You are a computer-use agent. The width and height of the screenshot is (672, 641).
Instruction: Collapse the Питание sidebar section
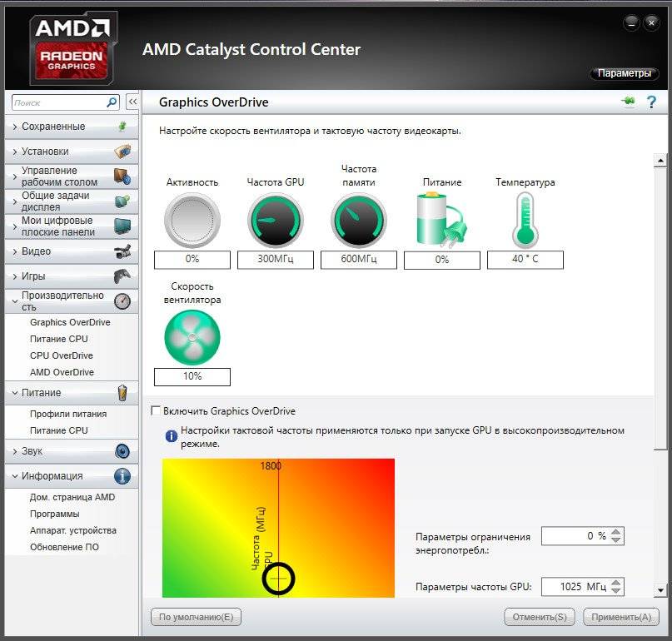(x=15, y=392)
